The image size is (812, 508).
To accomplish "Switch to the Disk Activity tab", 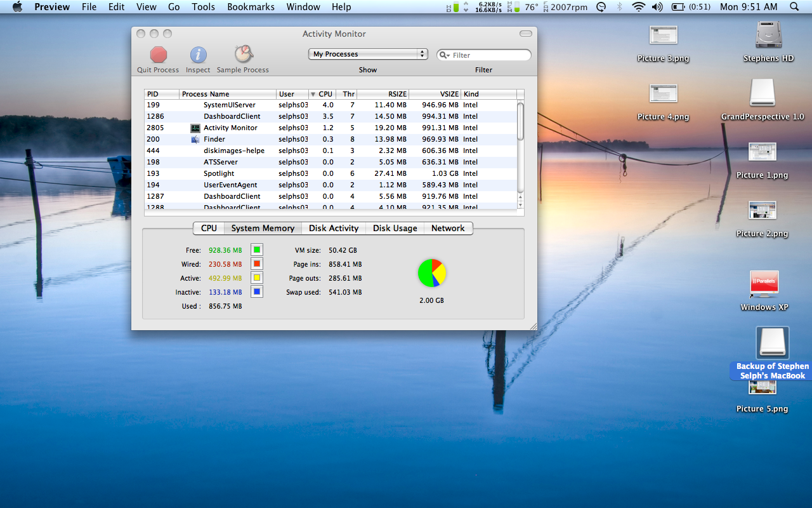I will click(x=334, y=229).
